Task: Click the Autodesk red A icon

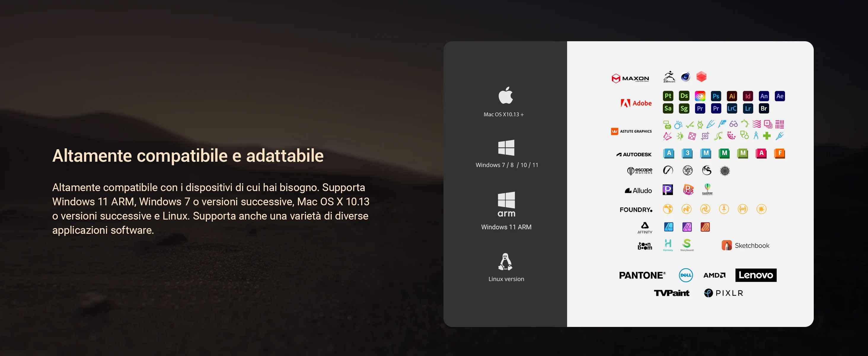Action: [761, 153]
